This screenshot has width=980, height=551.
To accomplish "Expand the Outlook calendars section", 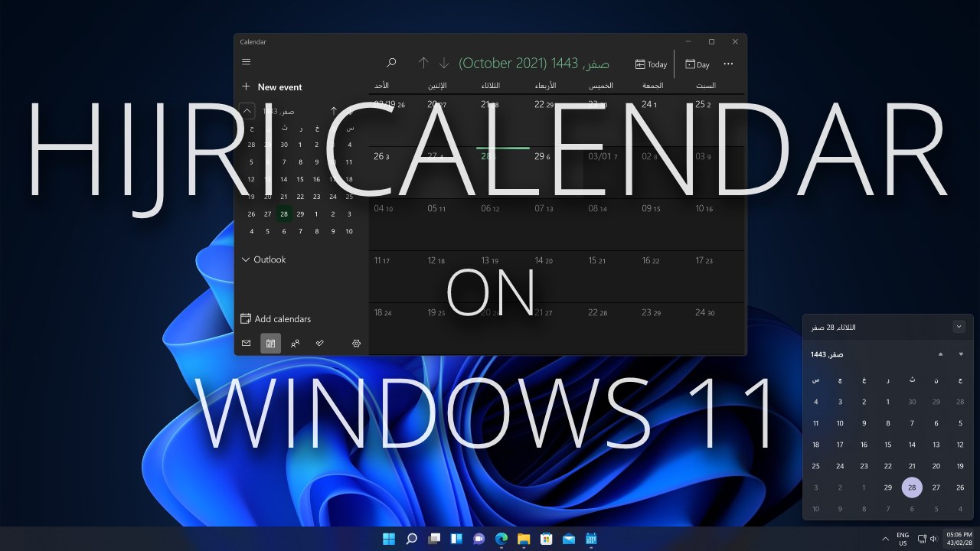I will coord(263,259).
